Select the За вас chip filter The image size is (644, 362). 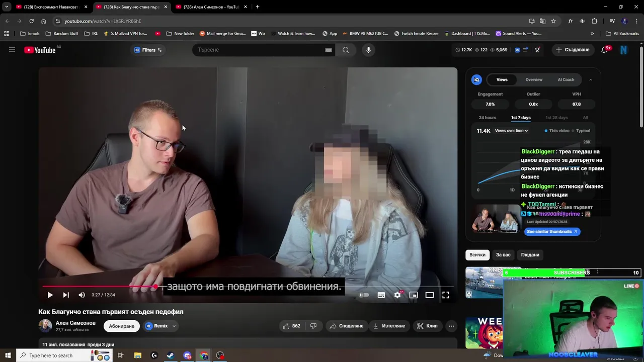click(503, 255)
